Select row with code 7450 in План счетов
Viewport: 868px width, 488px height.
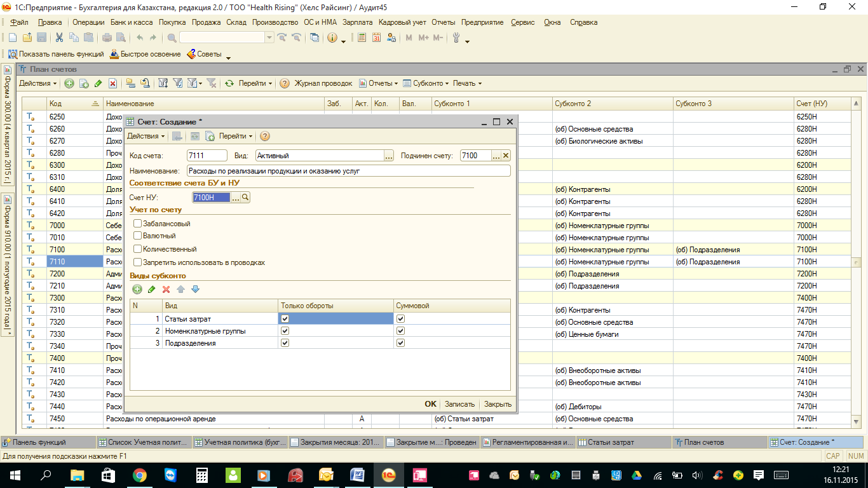437,419
